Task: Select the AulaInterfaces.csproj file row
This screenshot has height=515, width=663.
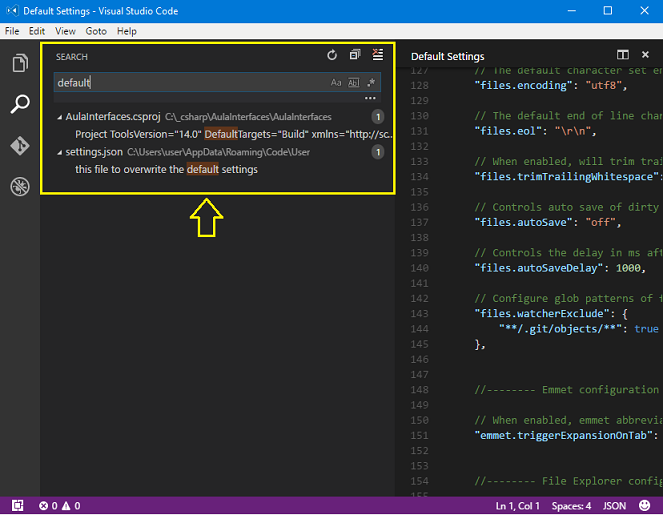Action: pos(218,117)
